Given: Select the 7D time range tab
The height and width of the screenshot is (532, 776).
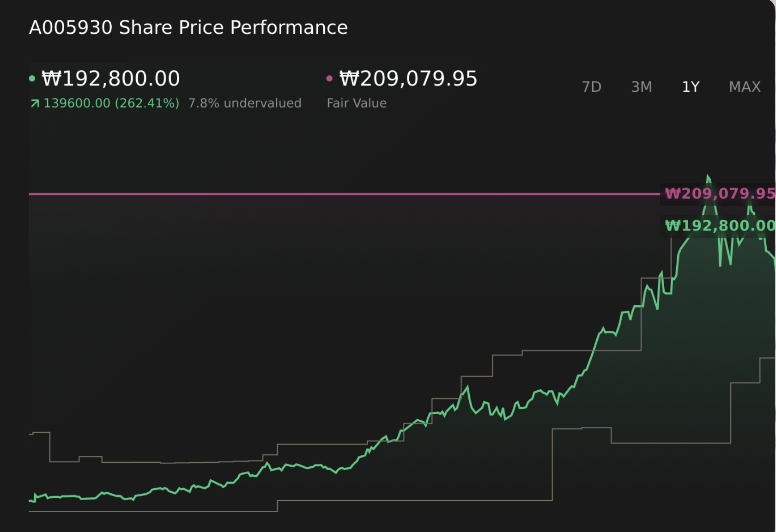Looking at the screenshot, I should [591, 87].
